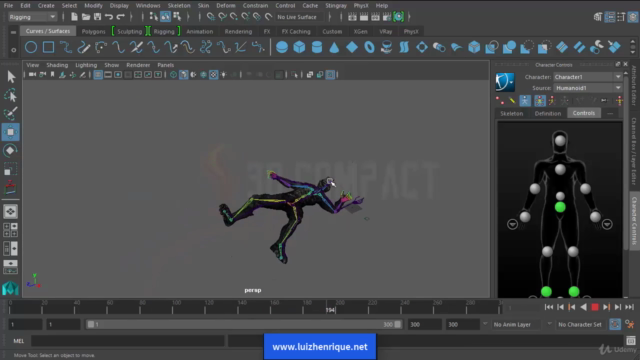The width and height of the screenshot is (640, 360).
Task: Click the Save scene icon
Action: (x=98, y=17)
